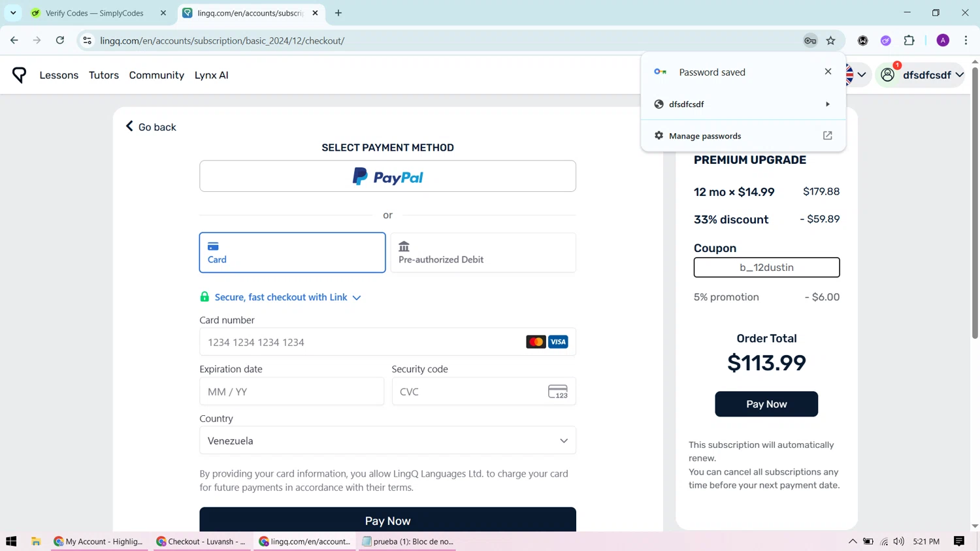Open the Chrome three-dot menu
980x551 pixels.
click(x=966, y=40)
